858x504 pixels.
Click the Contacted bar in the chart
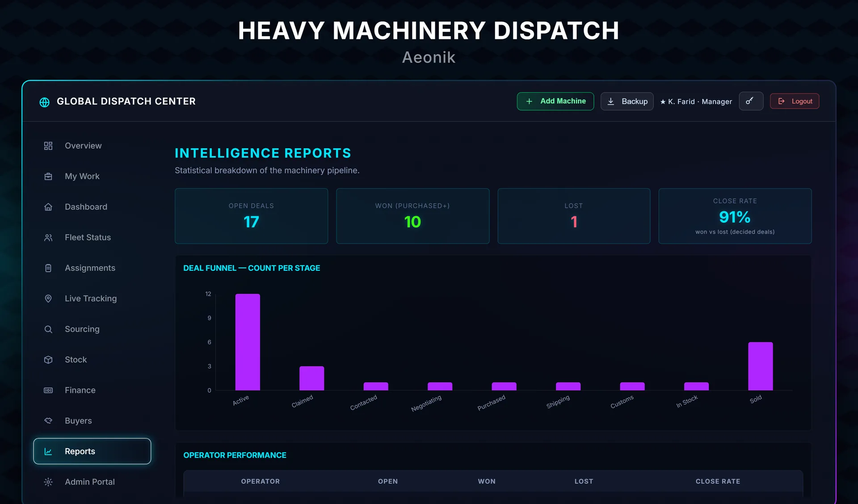(x=376, y=386)
